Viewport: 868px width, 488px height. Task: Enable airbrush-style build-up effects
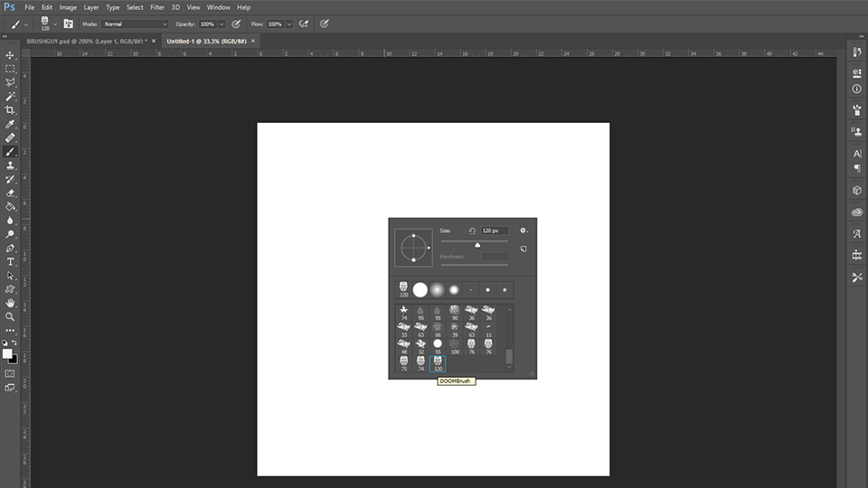pos(304,23)
